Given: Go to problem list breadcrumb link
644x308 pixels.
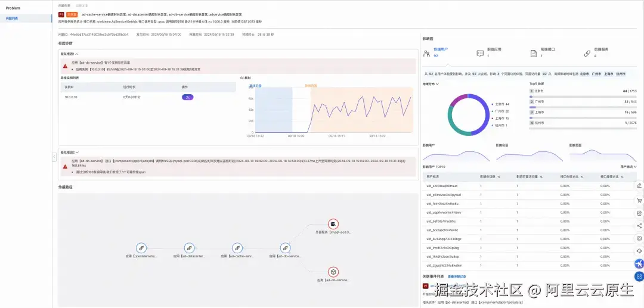Looking at the screenshot, I should (64, 6).
